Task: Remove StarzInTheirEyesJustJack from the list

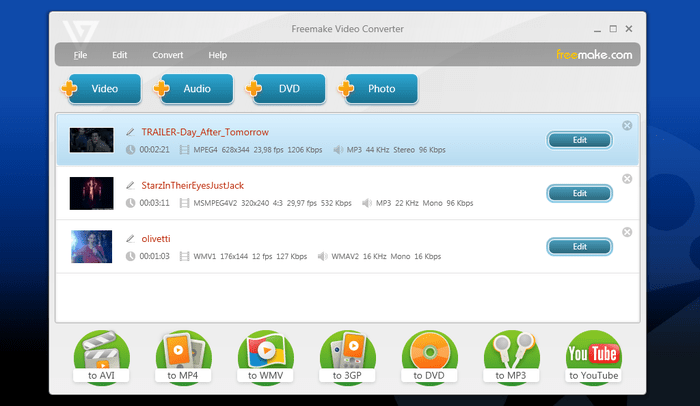Action: click(627, 179)
